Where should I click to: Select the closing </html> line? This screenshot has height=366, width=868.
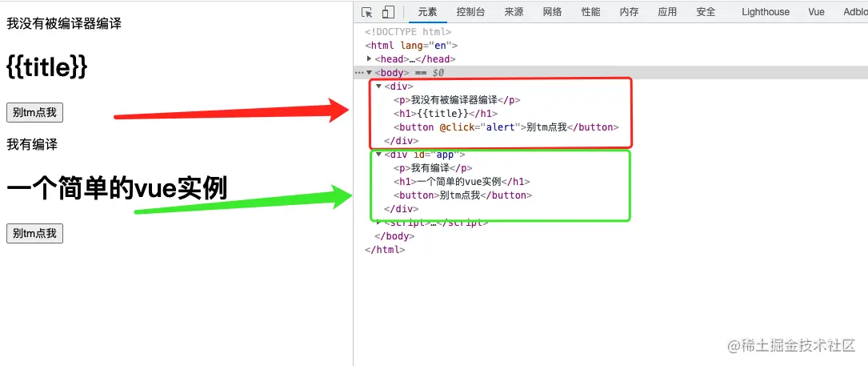tap(385, 250)
